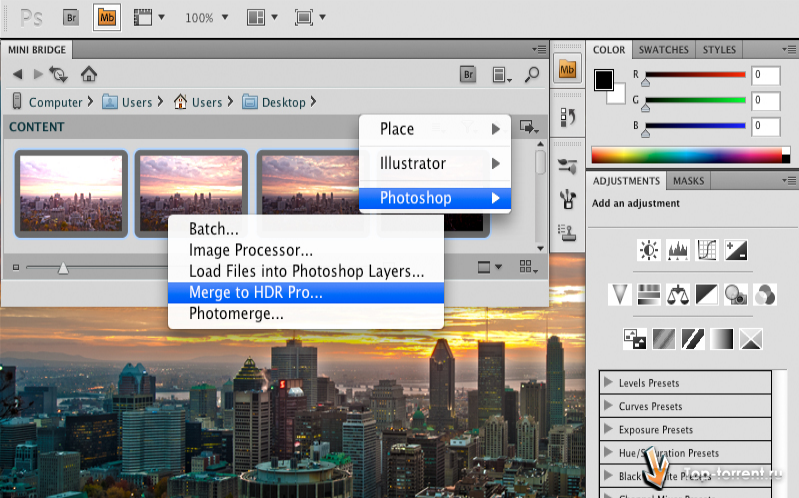Open Screen Mode dropdown
The image size is (799, 498).
(x=310, y=18)
